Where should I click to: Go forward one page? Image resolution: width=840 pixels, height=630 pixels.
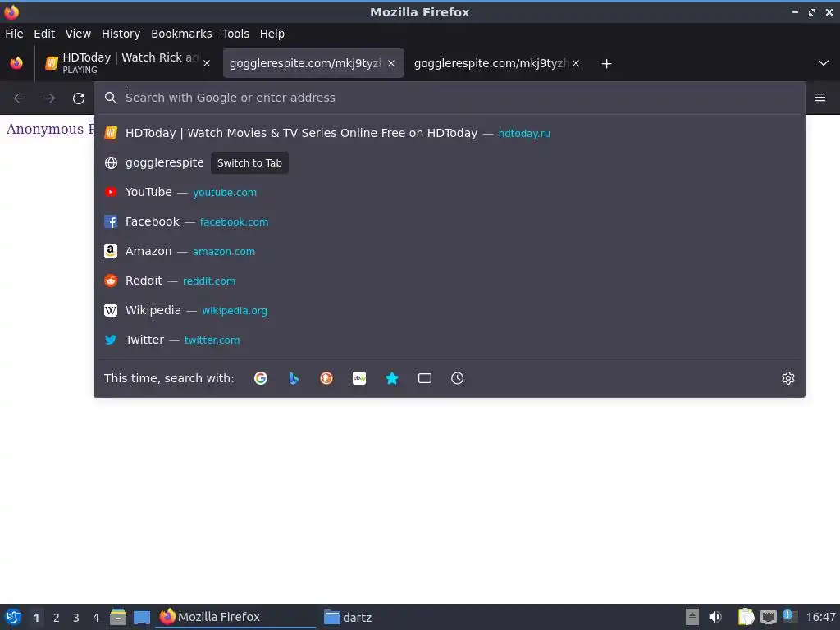tap(49, 98)
